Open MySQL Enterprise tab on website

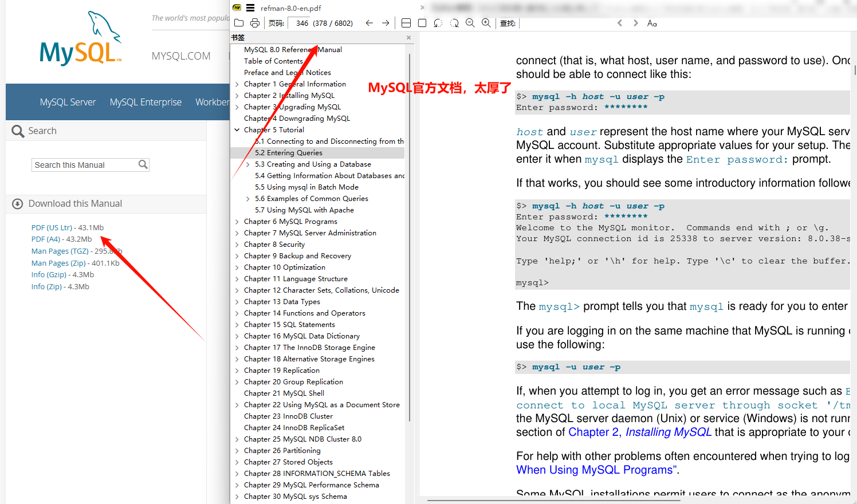[146, 102]
